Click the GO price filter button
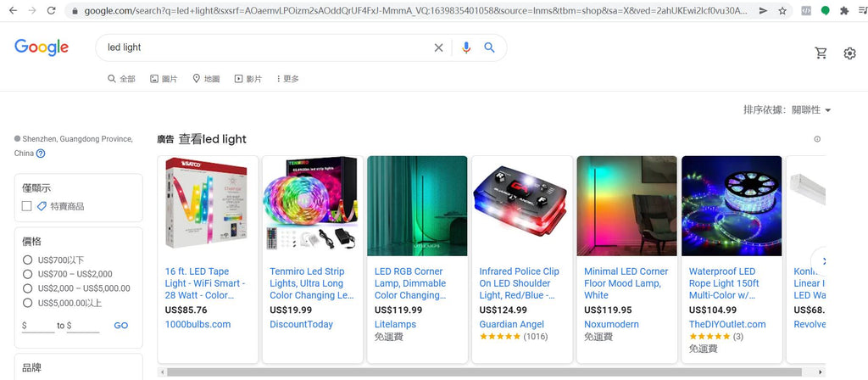This screenshot has height=380, width=868. [x=121, y=326]
